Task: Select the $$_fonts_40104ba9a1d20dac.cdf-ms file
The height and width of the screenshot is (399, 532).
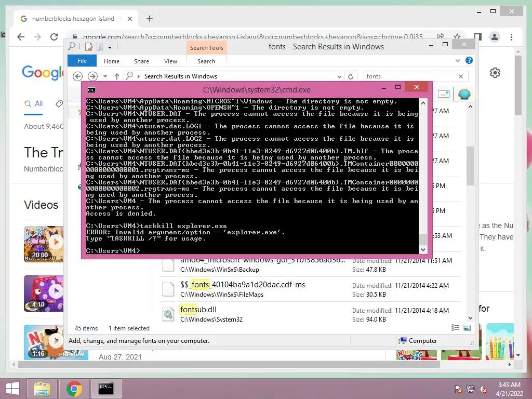Action: pos(311,289)
